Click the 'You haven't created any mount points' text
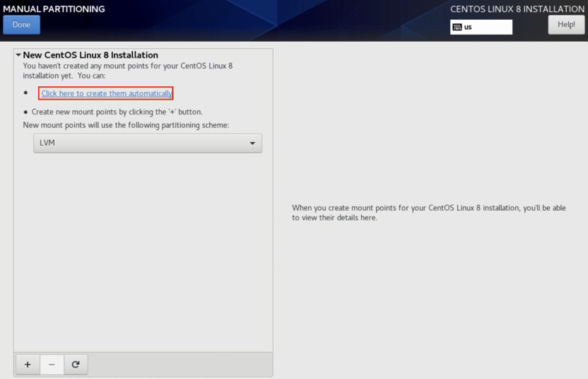The width and height of the screenshot is (588, 379). point(127,71)
